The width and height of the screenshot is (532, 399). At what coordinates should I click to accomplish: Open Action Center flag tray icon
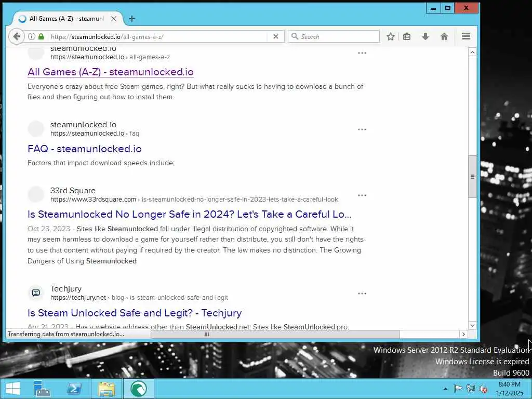(458, 389)
